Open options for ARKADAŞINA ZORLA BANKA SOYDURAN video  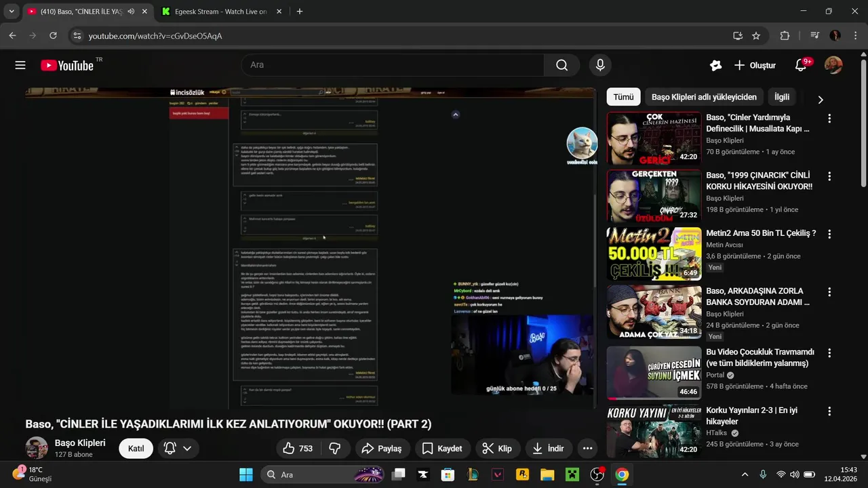pos(829,292)
